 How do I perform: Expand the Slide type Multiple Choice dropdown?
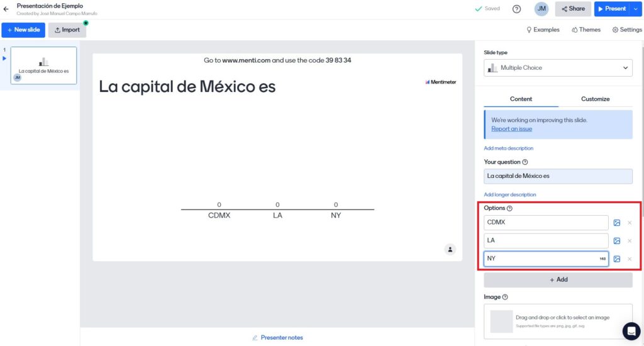tap(558, 68)
